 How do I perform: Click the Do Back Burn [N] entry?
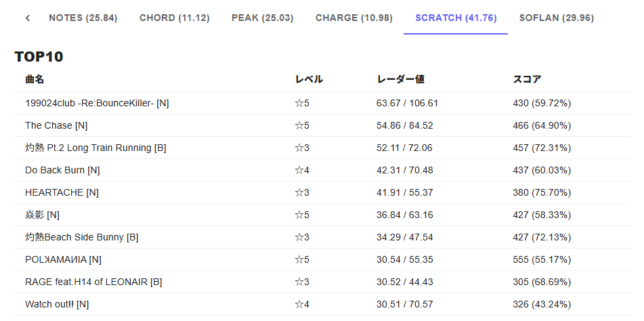tap(62, 170)
